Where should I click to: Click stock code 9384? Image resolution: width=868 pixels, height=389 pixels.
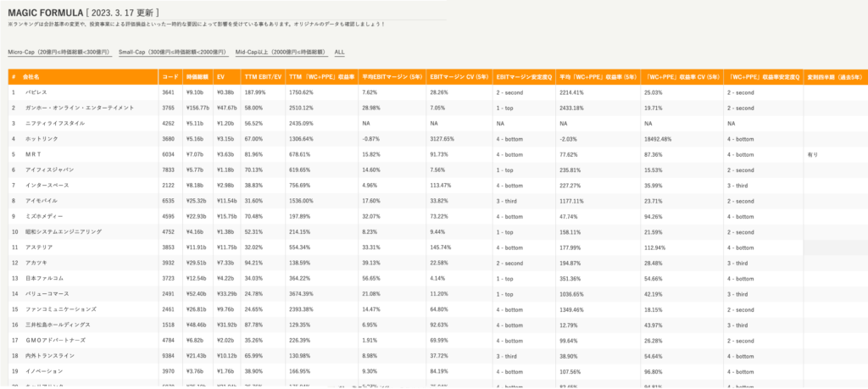[x=169, y=356]
